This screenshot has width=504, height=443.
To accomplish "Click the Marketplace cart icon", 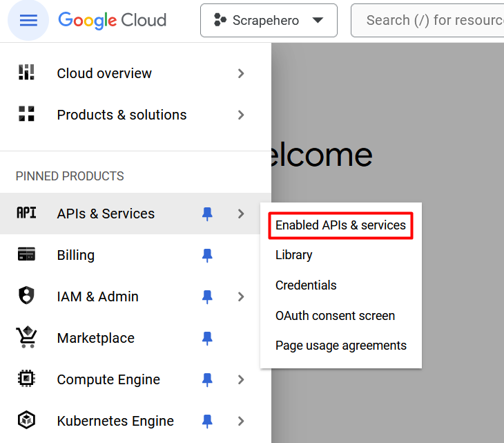I will pos(26,337).
